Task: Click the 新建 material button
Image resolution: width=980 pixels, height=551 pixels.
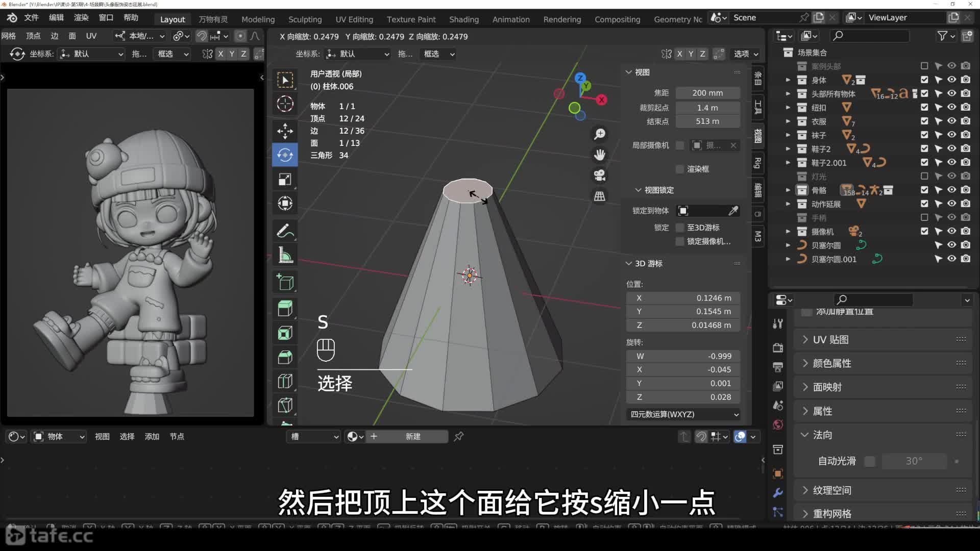Action: (x=413, y=437)
